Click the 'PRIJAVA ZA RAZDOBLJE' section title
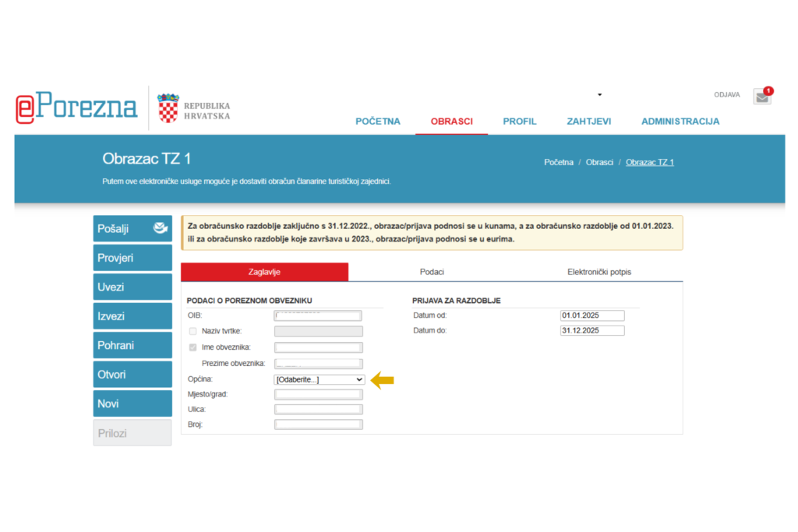 point(457,301)
